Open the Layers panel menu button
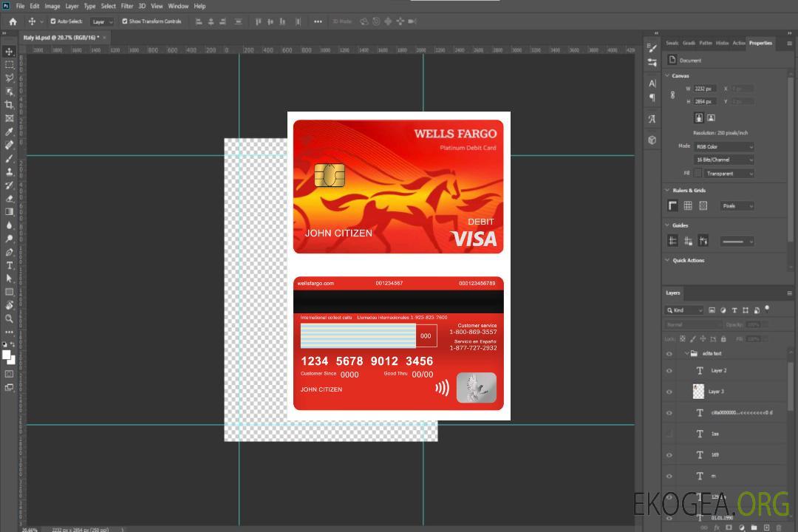Viewport: 798px width, 532px height. pos(789,293)
